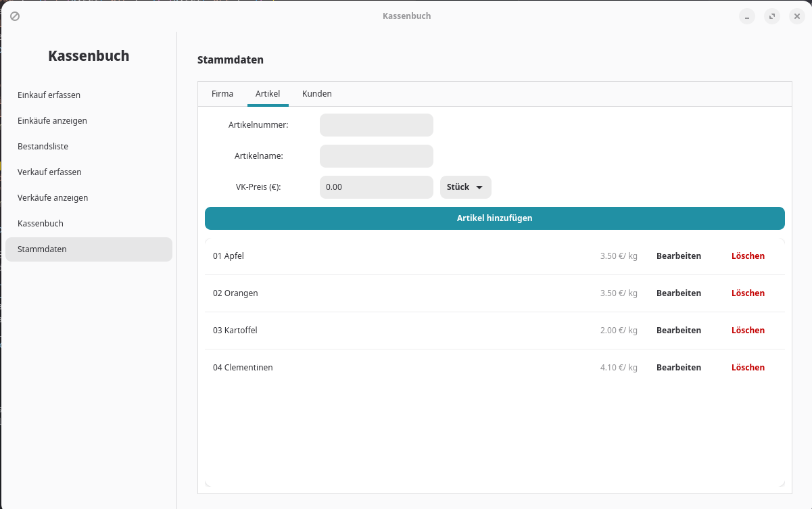Go to Bestandsliste page
This screenshot has height=509, width=812.
click(x=43, y=147)
